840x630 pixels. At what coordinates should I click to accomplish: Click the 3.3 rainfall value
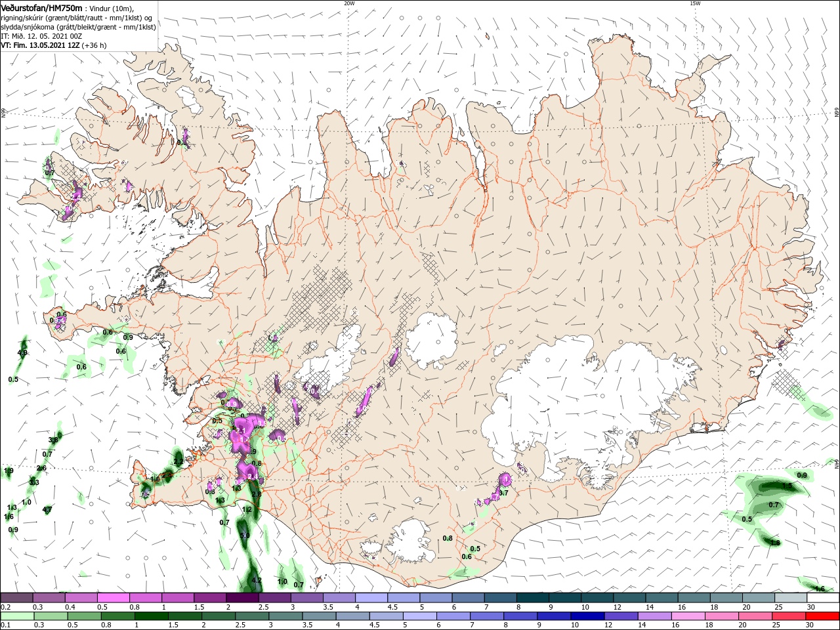(34, 482)
